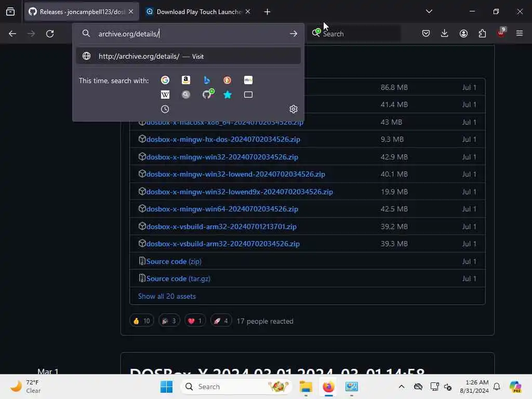Click the archive.org/details address bar field
The height and width of the screenshot is (399, 532).
(188, 34)
